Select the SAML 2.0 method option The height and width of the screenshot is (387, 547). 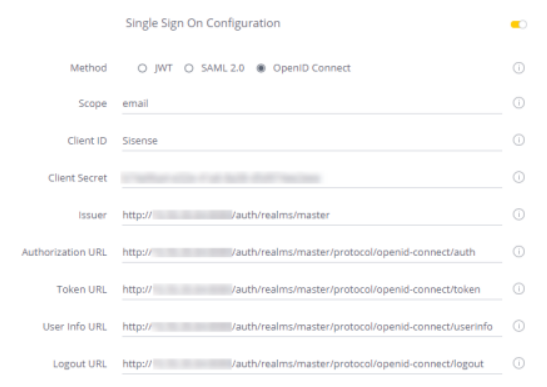(x=189, y=68)
